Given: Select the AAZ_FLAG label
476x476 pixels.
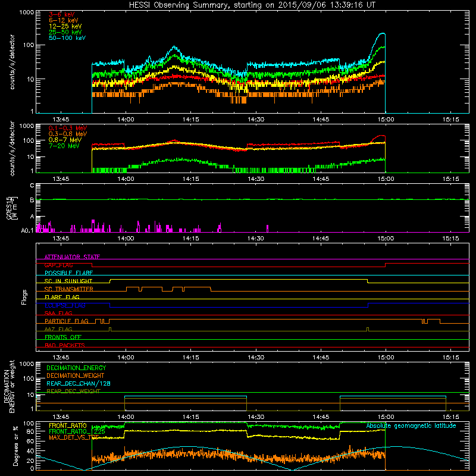Looking at the screenshot, I should (58, 330).
